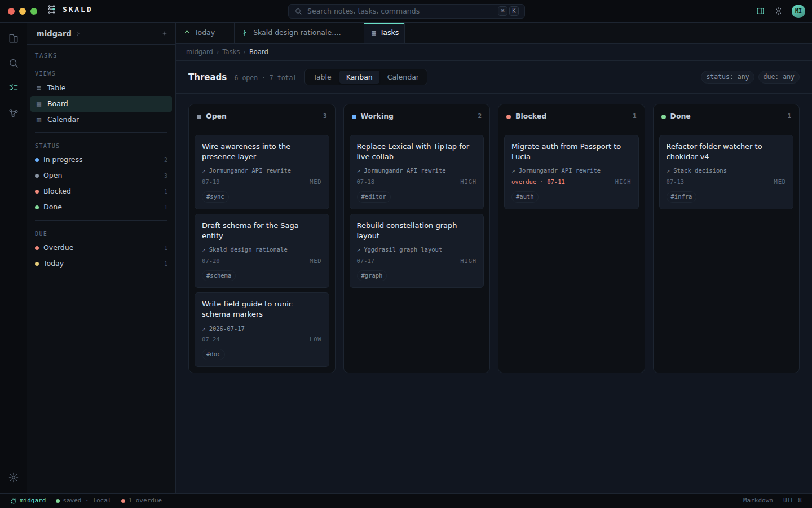Image resolution: width=812 pixels, height=508 pixels.
Task: Click the overdue · 07-11 date text
Action: [x=538, y=182]
